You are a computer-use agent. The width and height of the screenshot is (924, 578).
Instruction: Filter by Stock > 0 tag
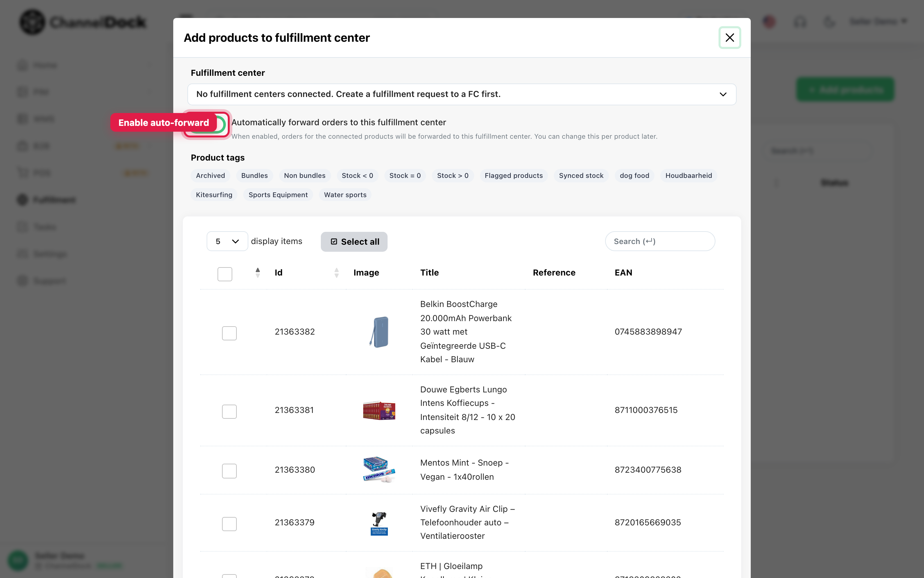(x=452, y=175)
